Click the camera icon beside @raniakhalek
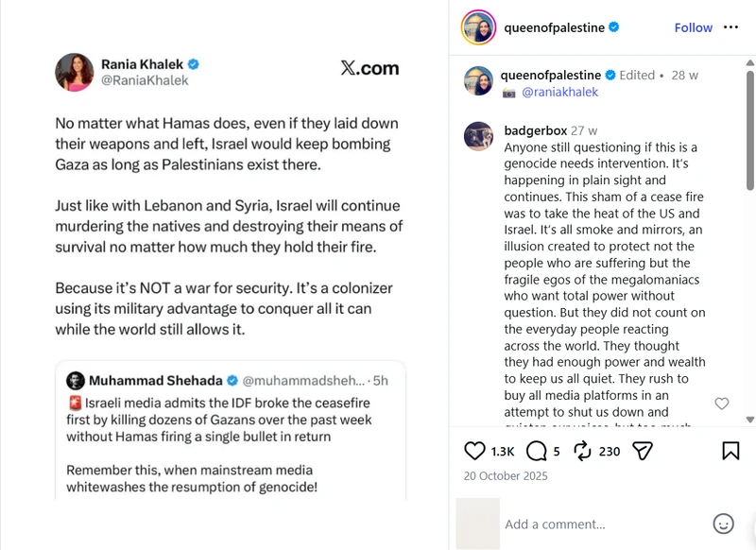 coord(509,93)
